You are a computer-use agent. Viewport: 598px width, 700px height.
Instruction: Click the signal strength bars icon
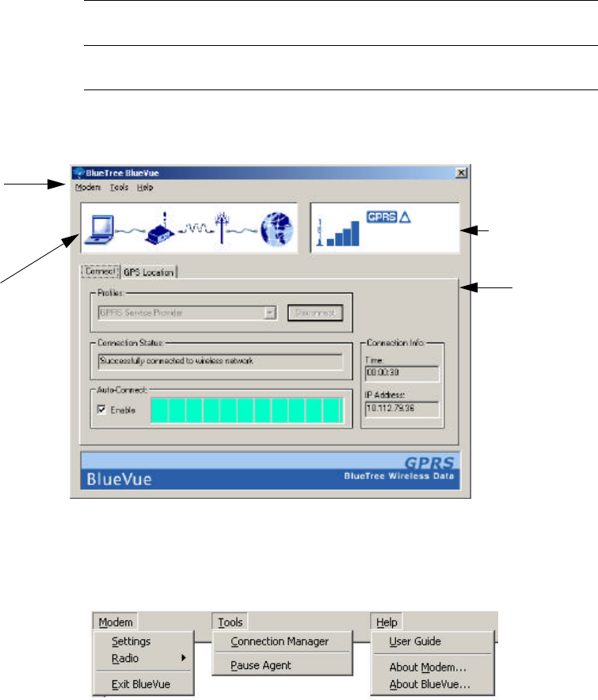(x=343, y=233)
